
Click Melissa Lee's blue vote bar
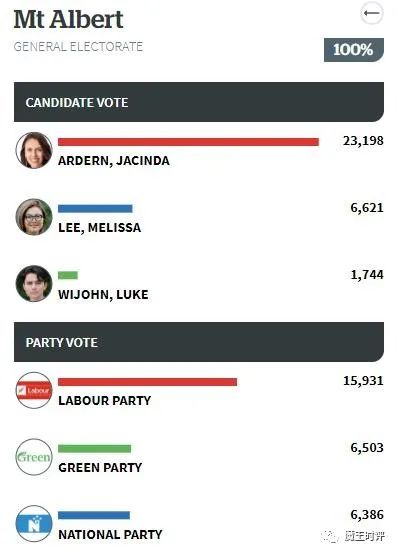pyautogui.click(x=95, y=209)
